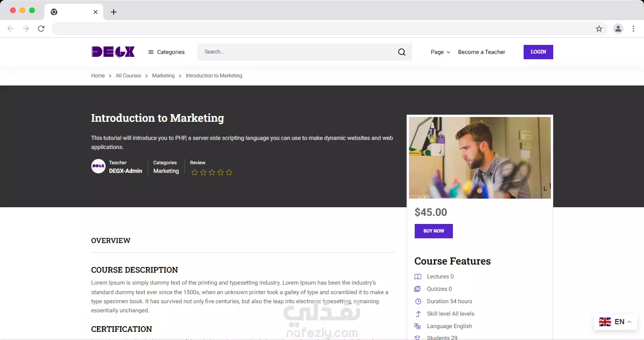Click the Language translate icon
644x340 pixels.
click(418, 326)
